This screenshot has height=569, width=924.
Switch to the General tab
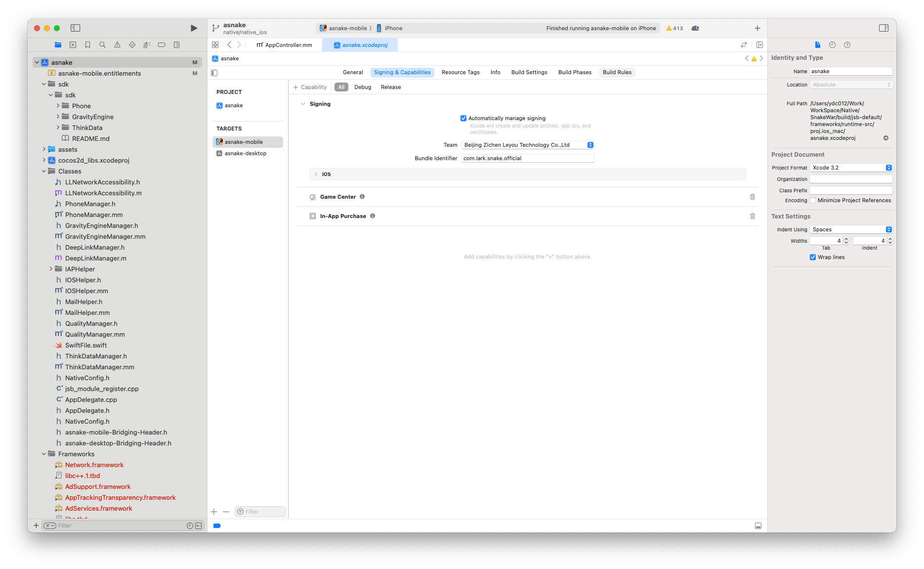(x=353, y=72)
